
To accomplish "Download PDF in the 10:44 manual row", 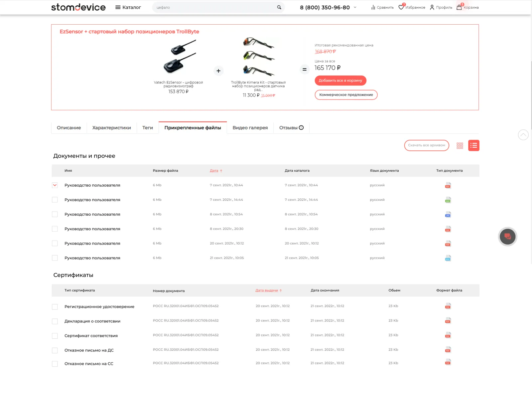I will click(x=448, y=185).
